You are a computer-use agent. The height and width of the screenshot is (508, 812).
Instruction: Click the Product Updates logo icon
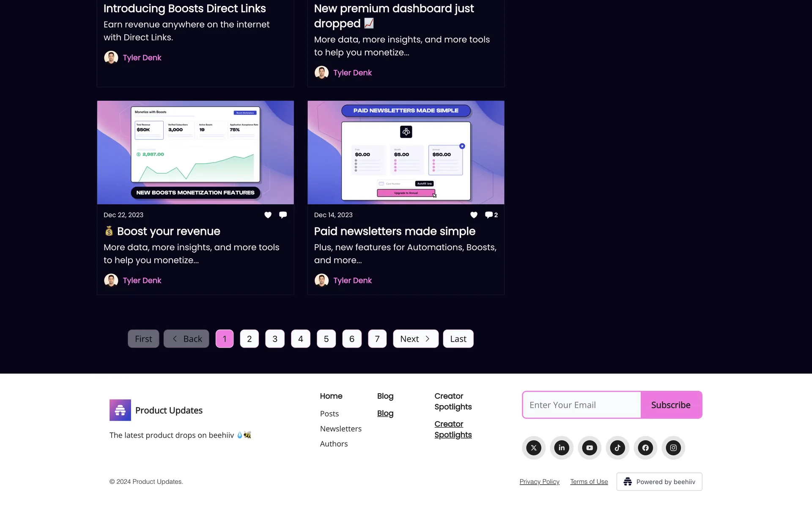click(x=120, y=410)
